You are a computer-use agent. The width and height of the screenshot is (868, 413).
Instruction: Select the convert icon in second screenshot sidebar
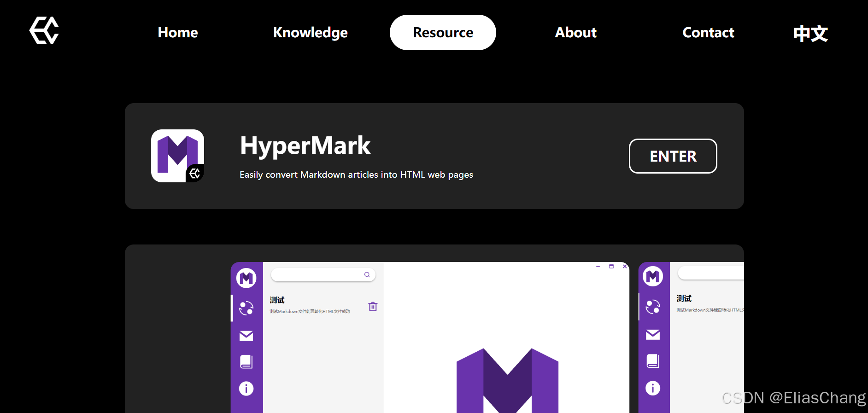coord(653,307)
